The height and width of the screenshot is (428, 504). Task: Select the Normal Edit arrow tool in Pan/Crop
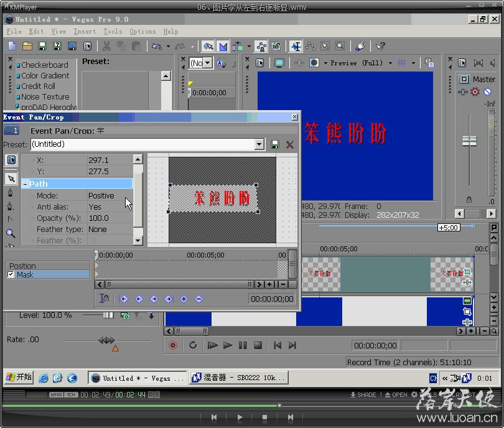[11, 179]
